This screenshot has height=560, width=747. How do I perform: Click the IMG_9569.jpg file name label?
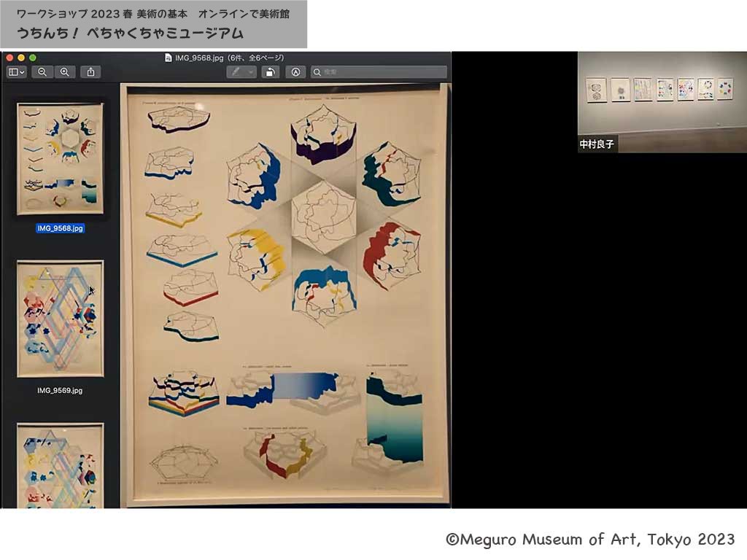click(x=60, y=390)
